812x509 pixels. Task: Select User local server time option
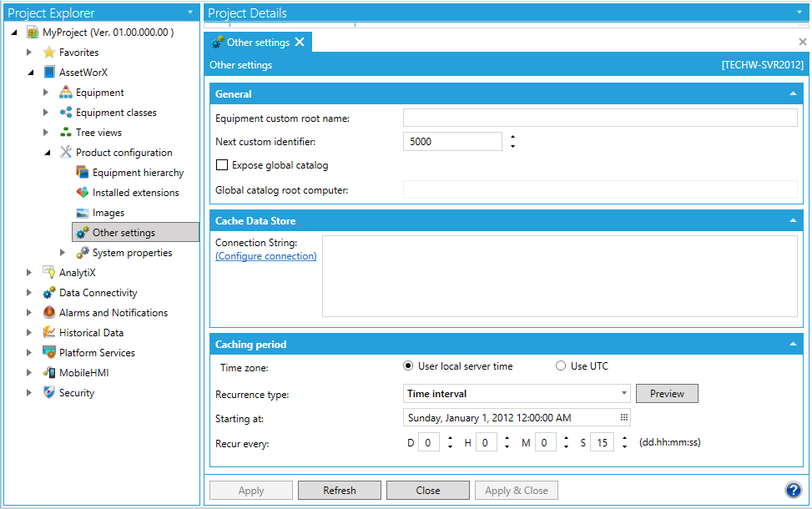pyautogui.click(x=408, y=366)
